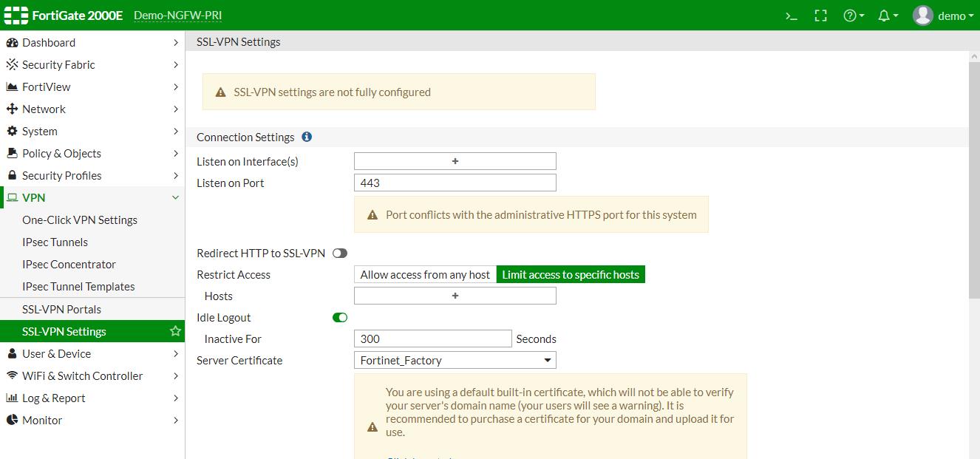Click the Dashboard gauge icon
980x459 pixels.
(x=12, y=43)
